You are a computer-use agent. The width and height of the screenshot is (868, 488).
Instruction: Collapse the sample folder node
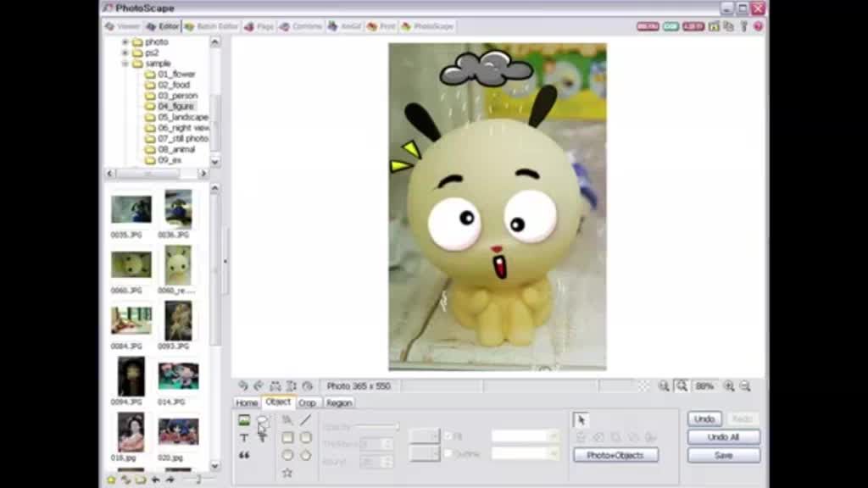click(x=125, y=64)
